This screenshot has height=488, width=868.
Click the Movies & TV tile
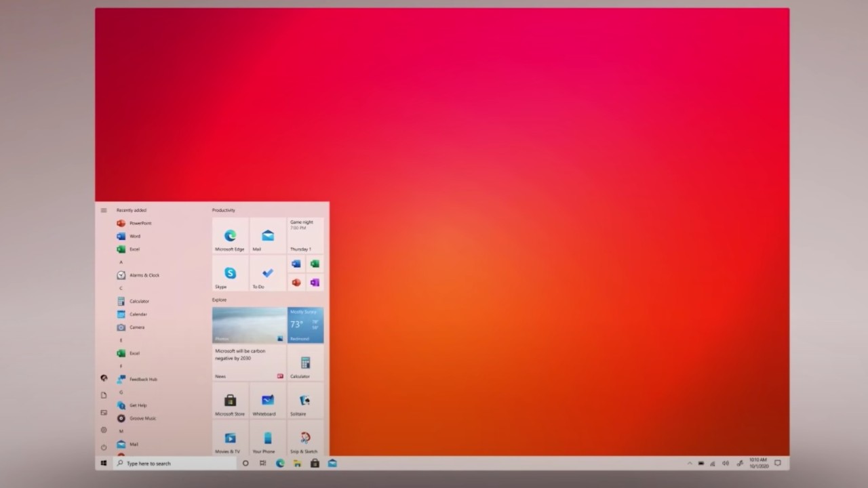coord(230,439)
